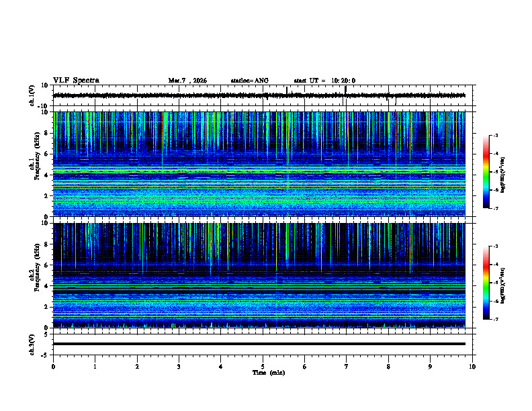Viewport: 532px width, 411px height.
Task: Click the "8" kHz tick on ch.1 spectrogram
Action: pos(47,133)
